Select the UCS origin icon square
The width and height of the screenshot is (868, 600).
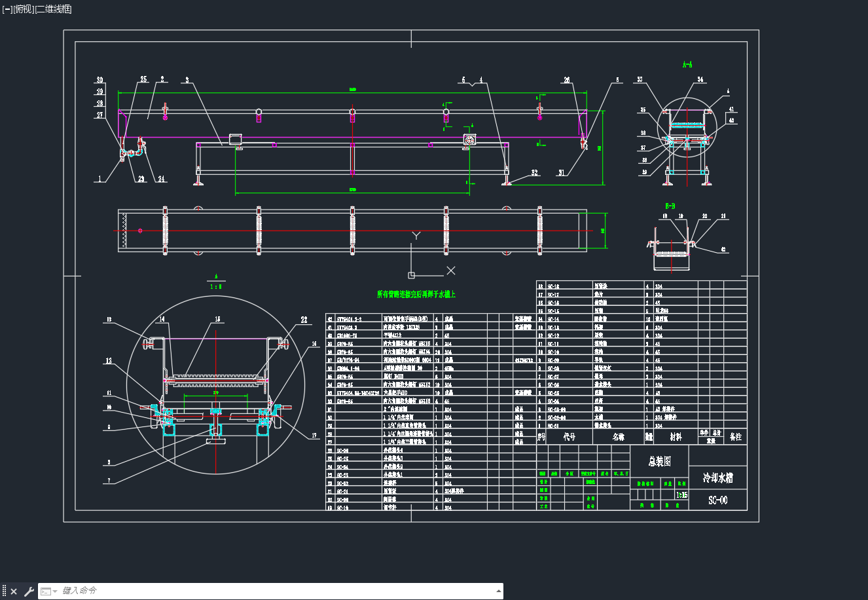click(x=411, y=275)
